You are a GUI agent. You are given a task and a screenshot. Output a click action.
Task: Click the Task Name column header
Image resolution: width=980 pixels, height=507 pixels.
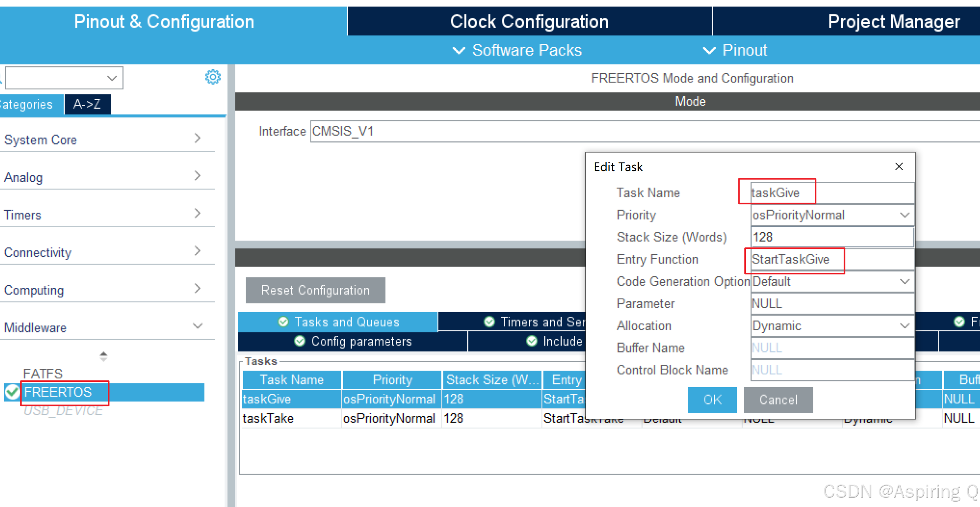[292, 380]
